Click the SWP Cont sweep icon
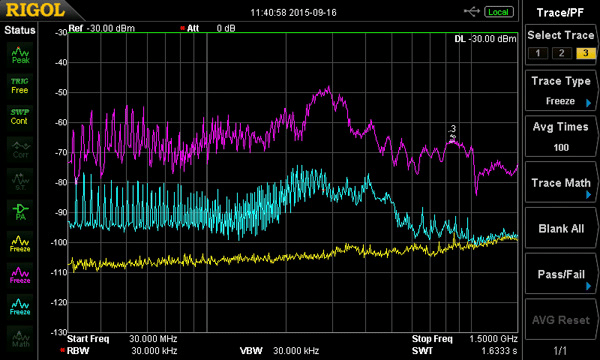 [20, 117]
